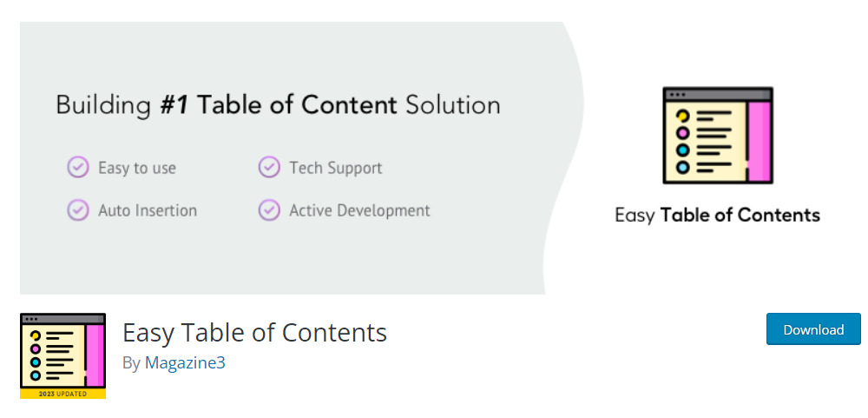Click the yellow bullet in the banner logo
The height and width of the screenshot is (418, 868).
(x=682, y=116)
